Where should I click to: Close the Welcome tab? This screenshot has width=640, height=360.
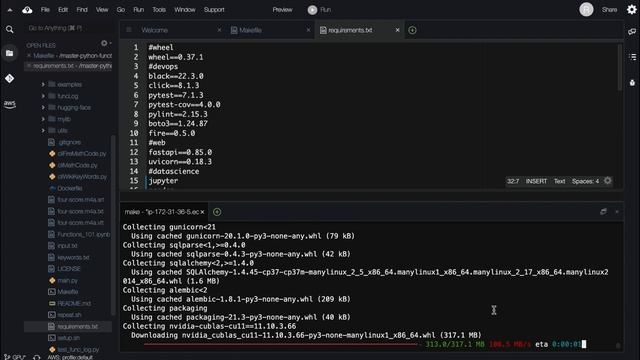(219, 30)
